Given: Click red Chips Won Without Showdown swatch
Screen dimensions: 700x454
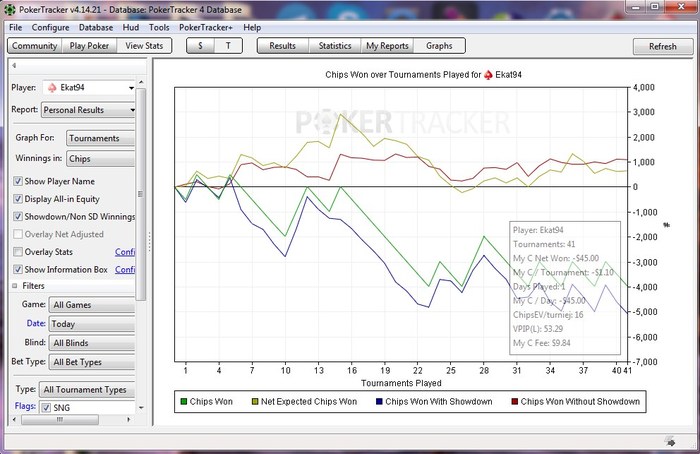Looking at the screenshot, I should tap(515, 402).
